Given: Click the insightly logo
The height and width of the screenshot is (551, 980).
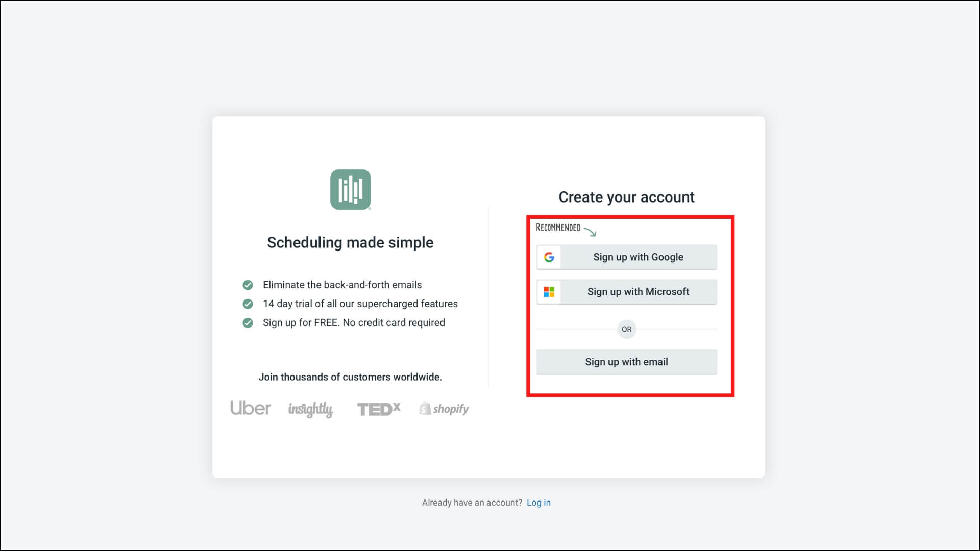Looking at the screenshot, I should (x=310, y=409).
